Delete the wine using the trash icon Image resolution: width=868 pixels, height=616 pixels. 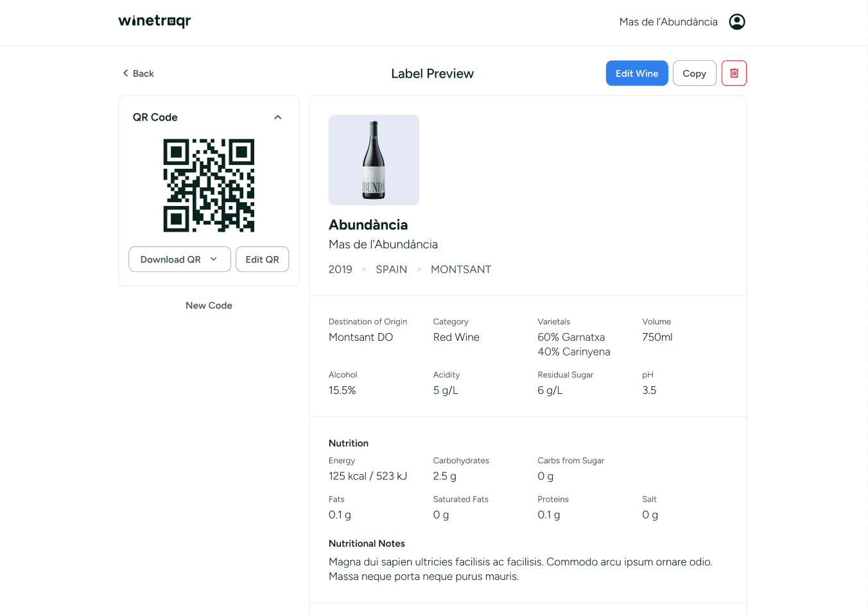(734, 73)
